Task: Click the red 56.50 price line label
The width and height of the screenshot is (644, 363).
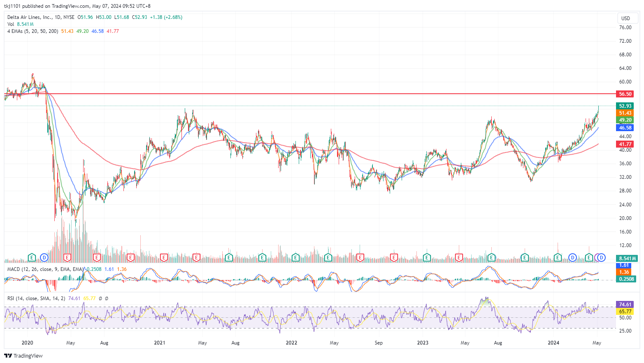Action: [625, 94]
